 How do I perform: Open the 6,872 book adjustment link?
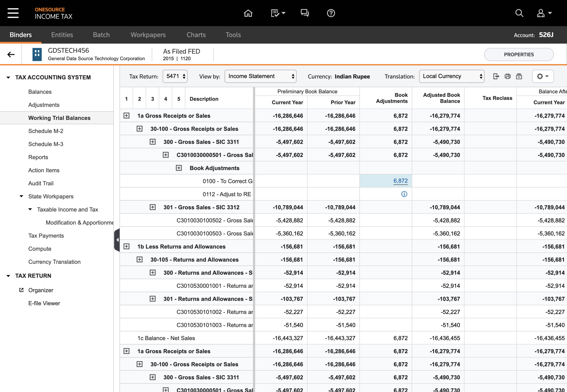tap(401, 181)
